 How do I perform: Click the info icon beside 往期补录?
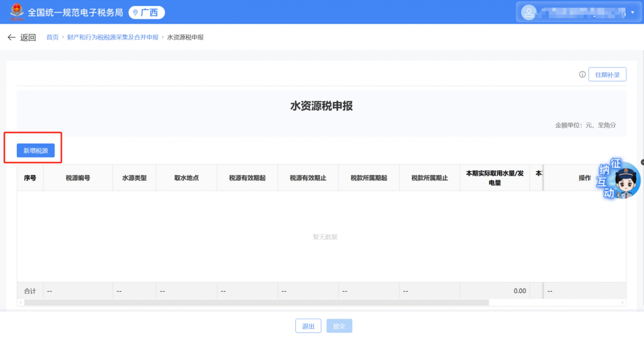582,74
